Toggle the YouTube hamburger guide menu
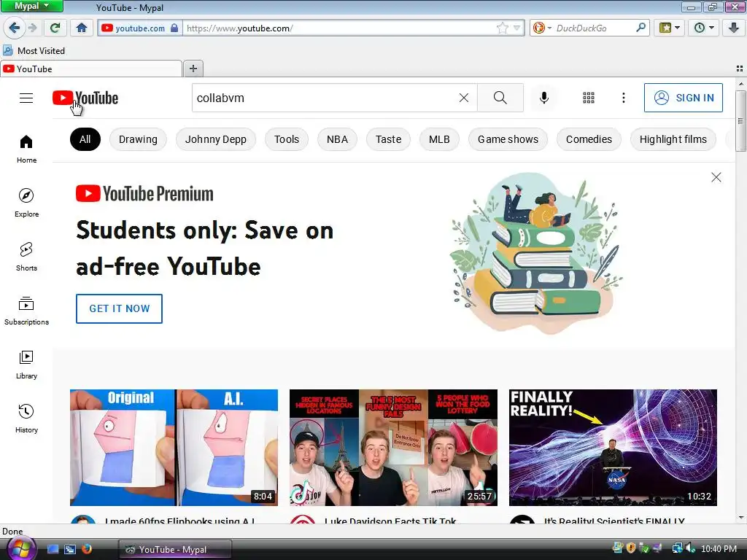Image resolution: width=747 pixels, height=560 pixels. (x=26, y=98)
